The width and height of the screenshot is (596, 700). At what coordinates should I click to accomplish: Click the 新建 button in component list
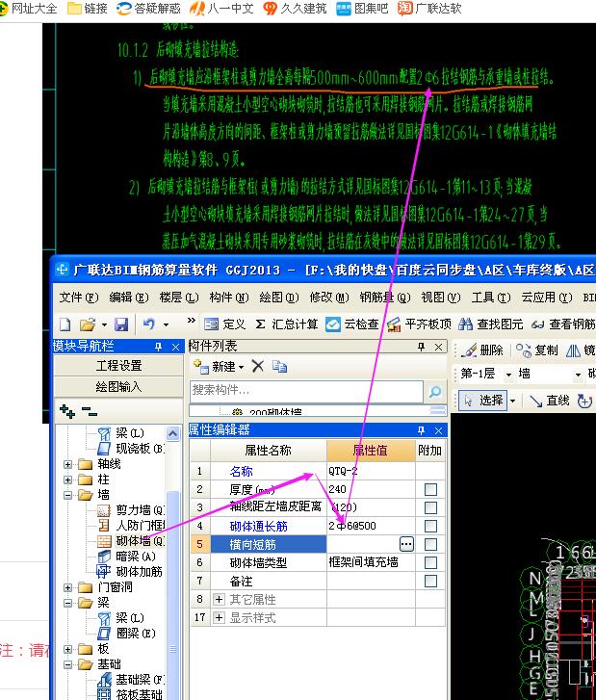click(219, 367)
